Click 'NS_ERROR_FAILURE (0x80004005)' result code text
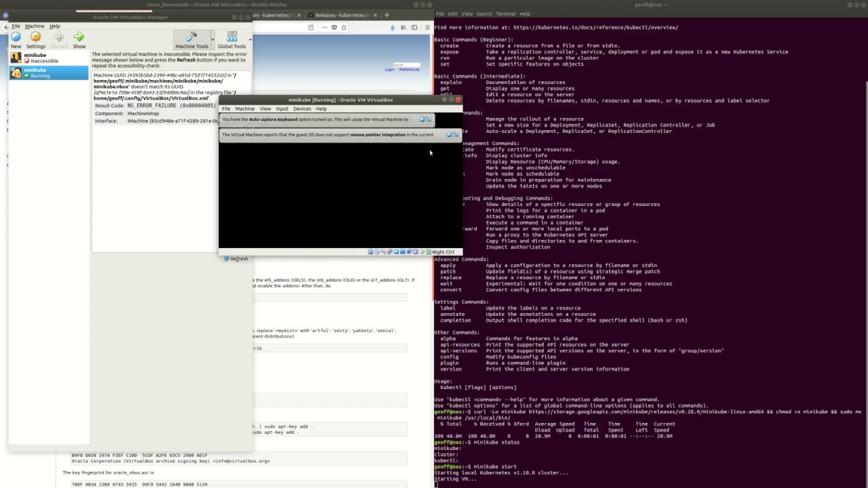The image size is (868, 488). (x=171, y=106)
